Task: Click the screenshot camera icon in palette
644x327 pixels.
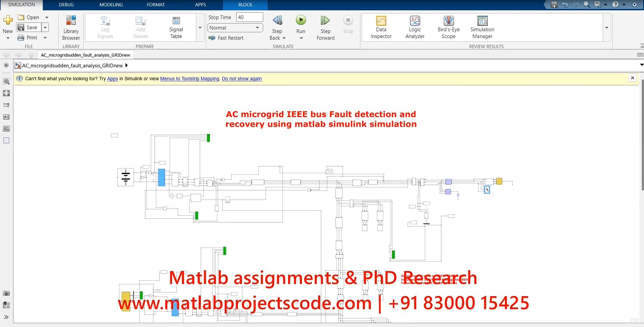Action: (x=6, y=293)
